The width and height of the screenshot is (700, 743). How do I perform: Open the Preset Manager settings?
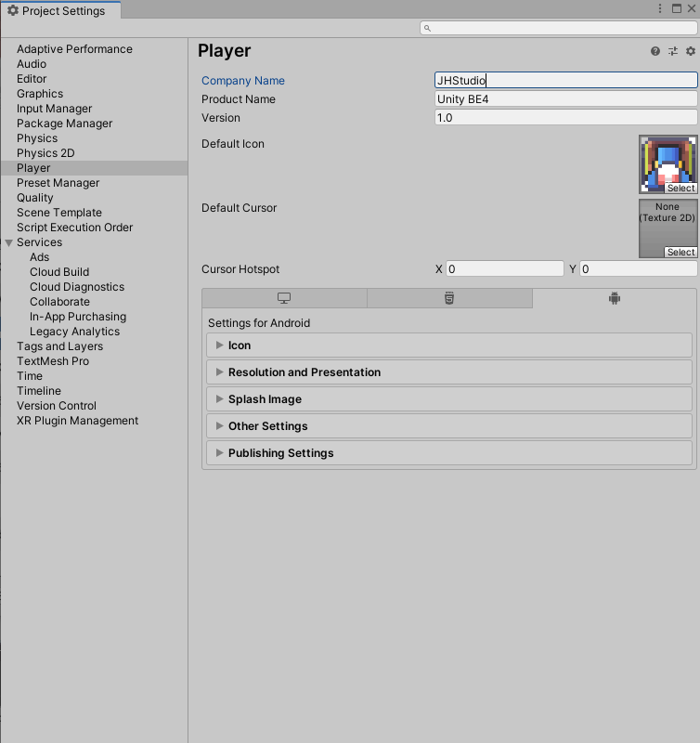click(x=58, y=183)
